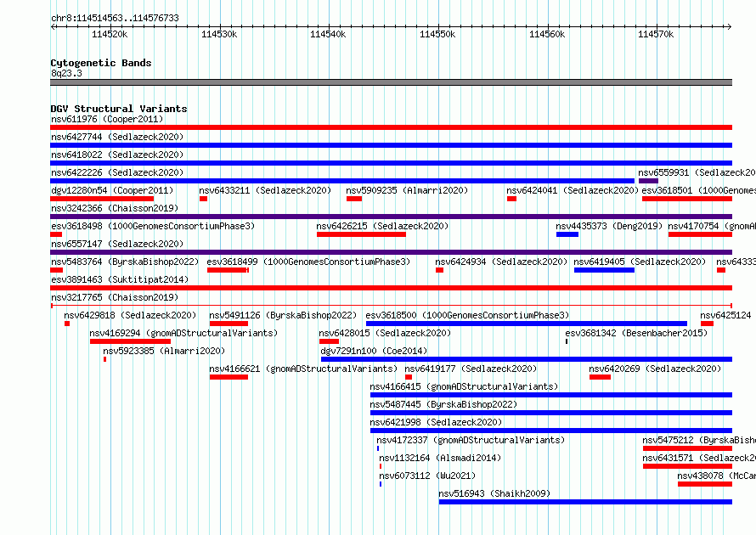The image size is (756, 535).
Task: Select the red bar under nsv6426215
Action: tap(361, 234)
